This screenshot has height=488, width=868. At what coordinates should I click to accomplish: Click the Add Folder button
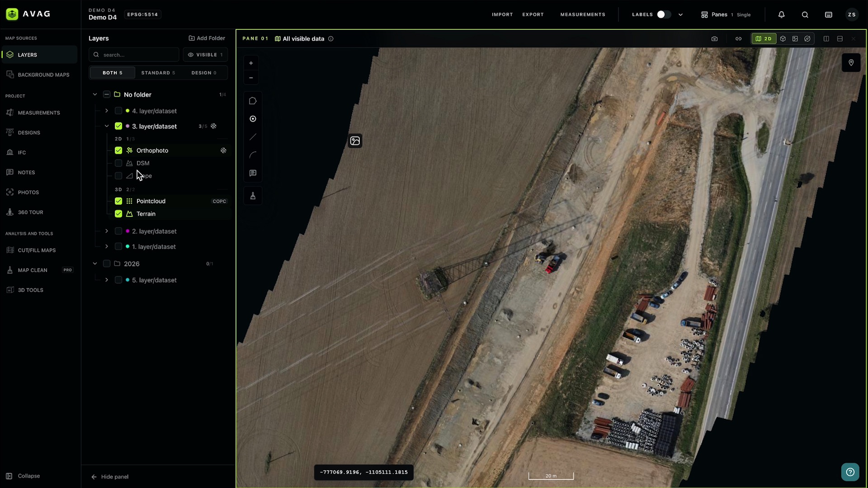[x=207, y=38]
